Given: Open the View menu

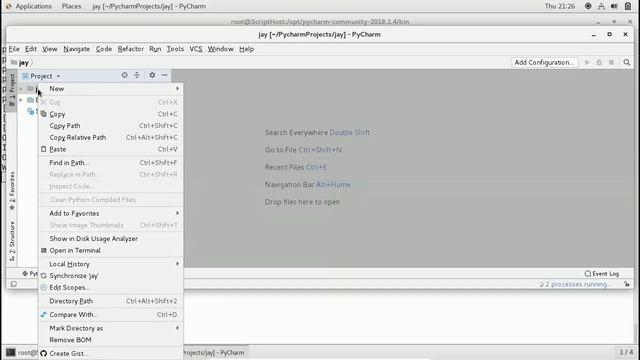Looking at the screenshot, I should click(50, 49).
